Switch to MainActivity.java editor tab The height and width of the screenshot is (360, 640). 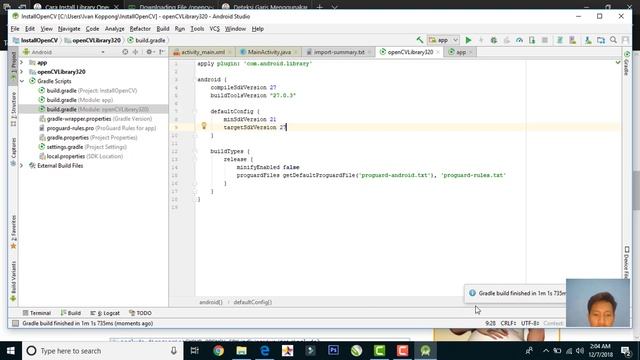[269, 52]
